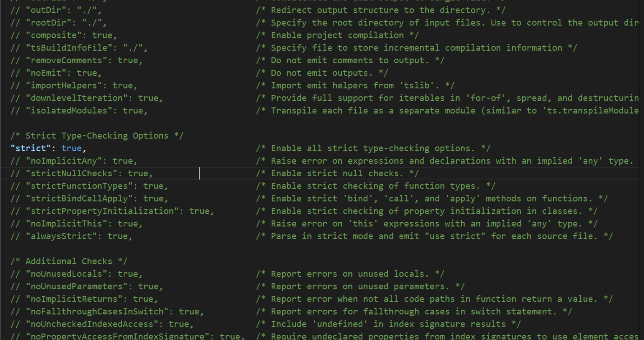This screenshot has width=644, height=340.
Task: Click the comment "Enable strict checking of function types."
Action: (x=376, y=186)
